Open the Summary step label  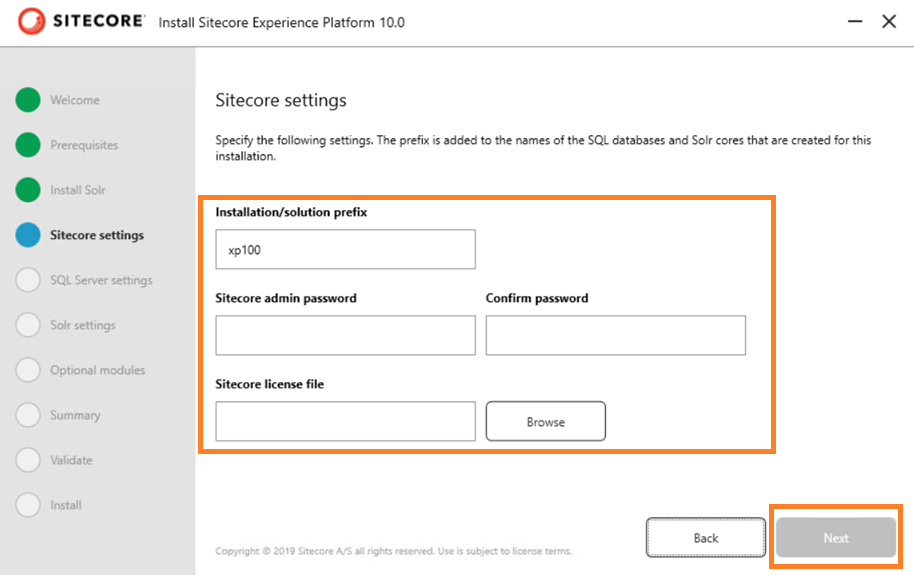pos(75,415)
